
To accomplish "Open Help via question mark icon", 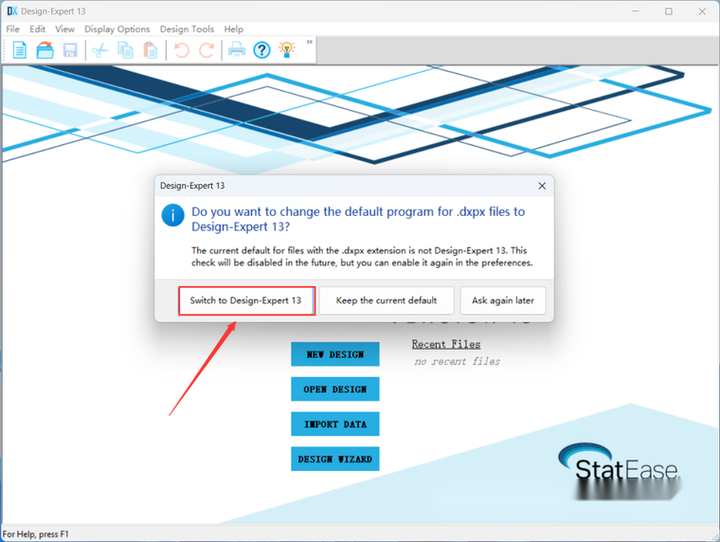I will pos(262,50).
